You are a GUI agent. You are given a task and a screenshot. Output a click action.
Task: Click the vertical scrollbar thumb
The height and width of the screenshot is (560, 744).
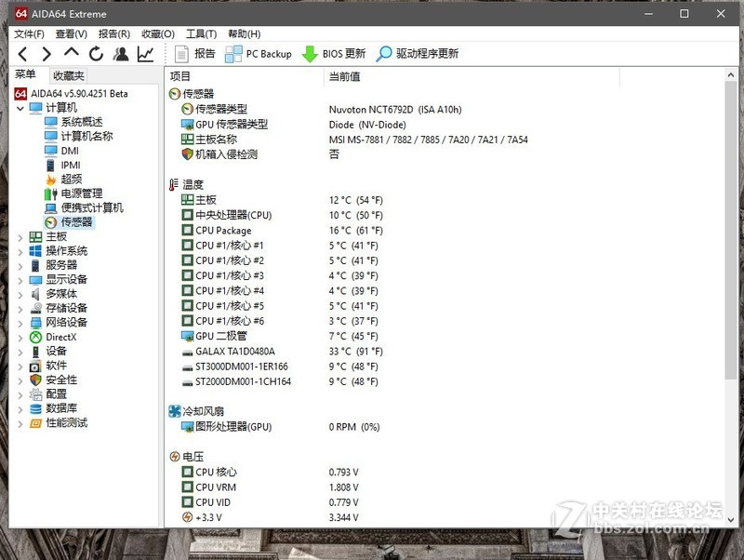click(x=731, y=231)
